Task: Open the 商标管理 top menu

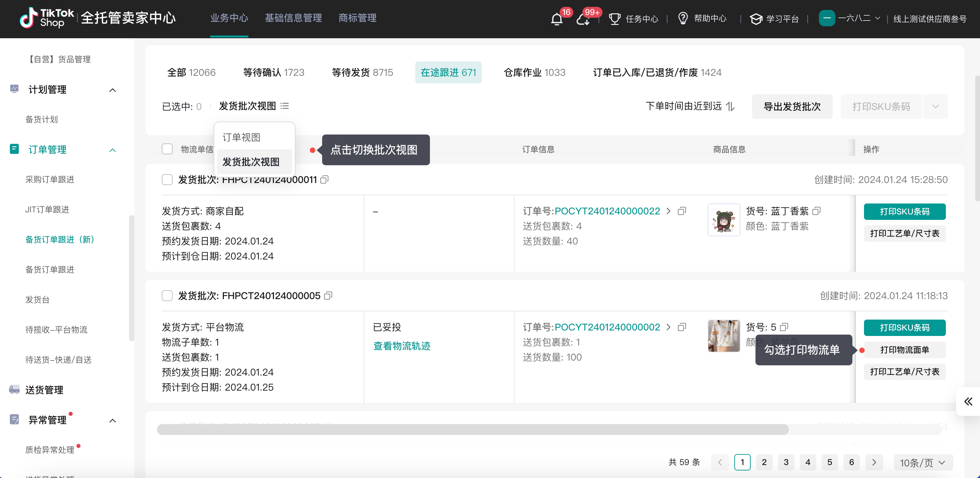Action: 357,18
